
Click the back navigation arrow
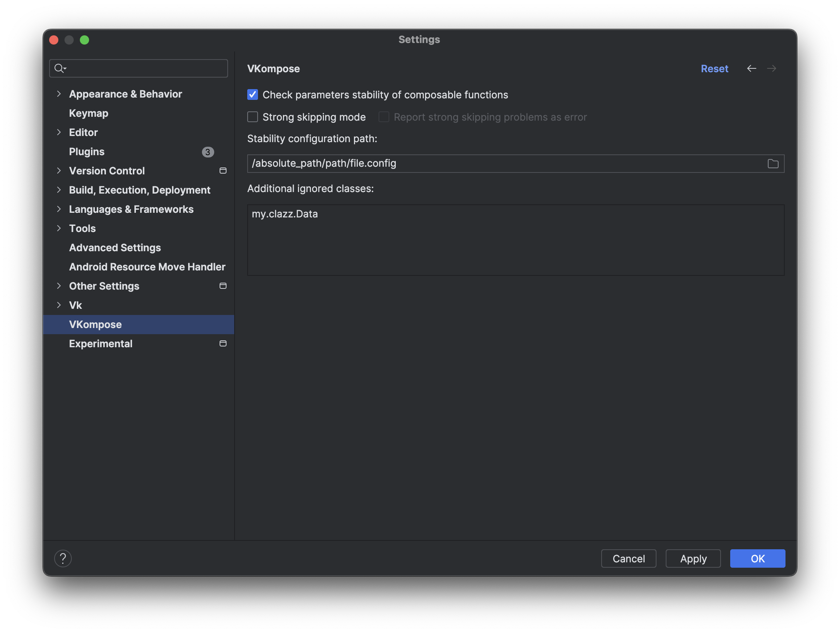751,68
